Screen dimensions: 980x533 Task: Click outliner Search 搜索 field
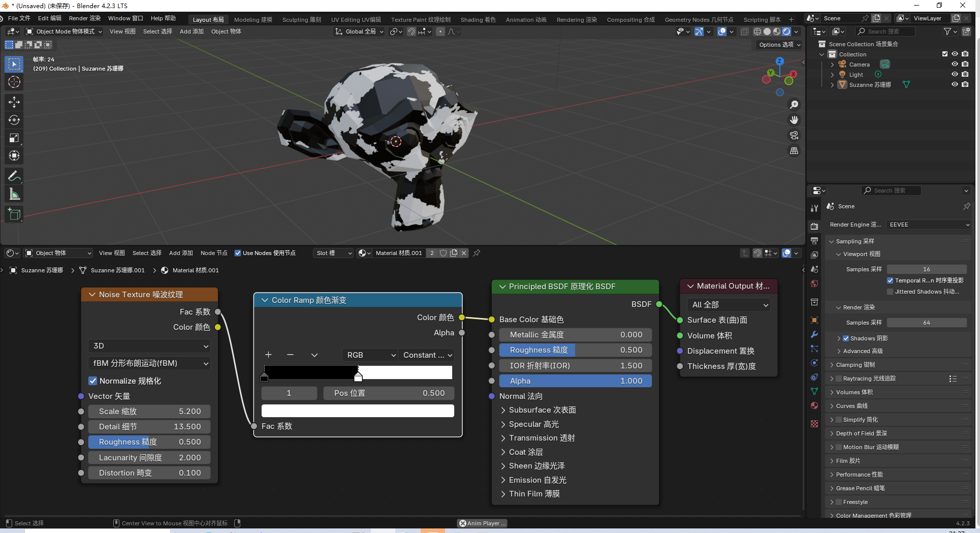pos(886,32)
